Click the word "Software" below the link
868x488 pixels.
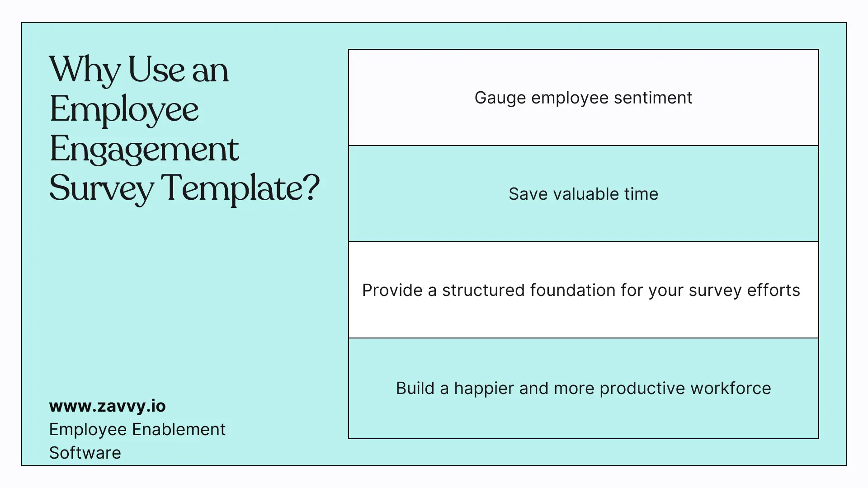(85, 453)
